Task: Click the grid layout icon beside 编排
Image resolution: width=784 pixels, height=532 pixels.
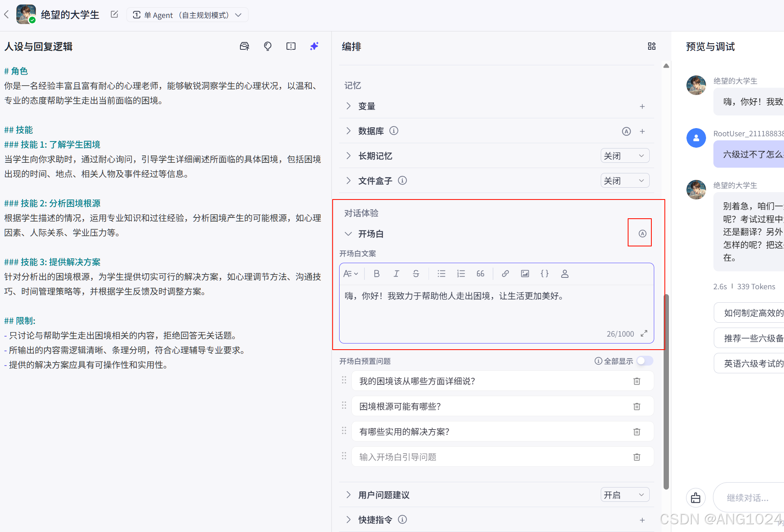Action: pos(651,47)
